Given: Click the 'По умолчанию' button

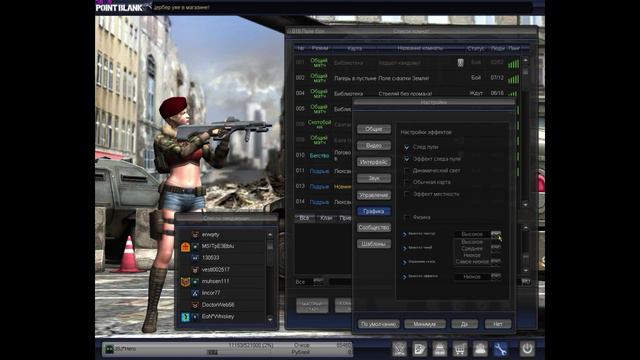Looking at the screenshot, I should pos(378,324).
